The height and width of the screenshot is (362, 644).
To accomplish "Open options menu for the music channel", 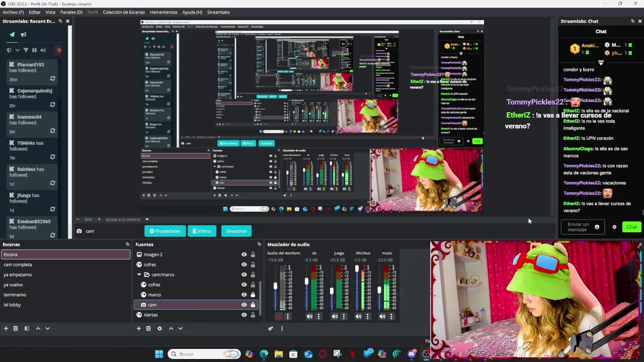I will coord(391,316).
